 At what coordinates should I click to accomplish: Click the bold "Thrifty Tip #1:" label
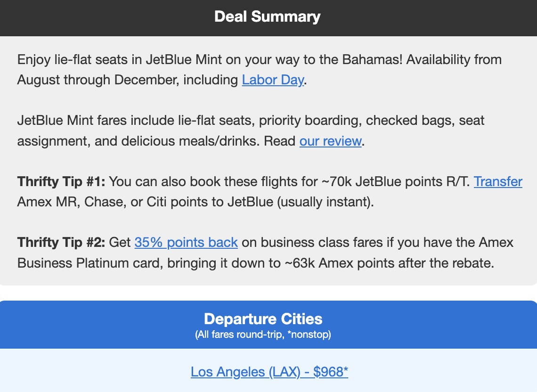pos(61,181)
